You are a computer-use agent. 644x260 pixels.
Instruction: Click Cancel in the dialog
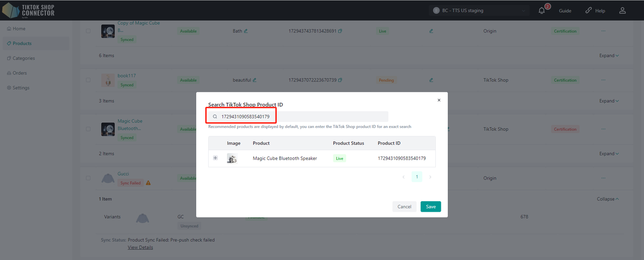pyautogui.click(x=405, y=207)
